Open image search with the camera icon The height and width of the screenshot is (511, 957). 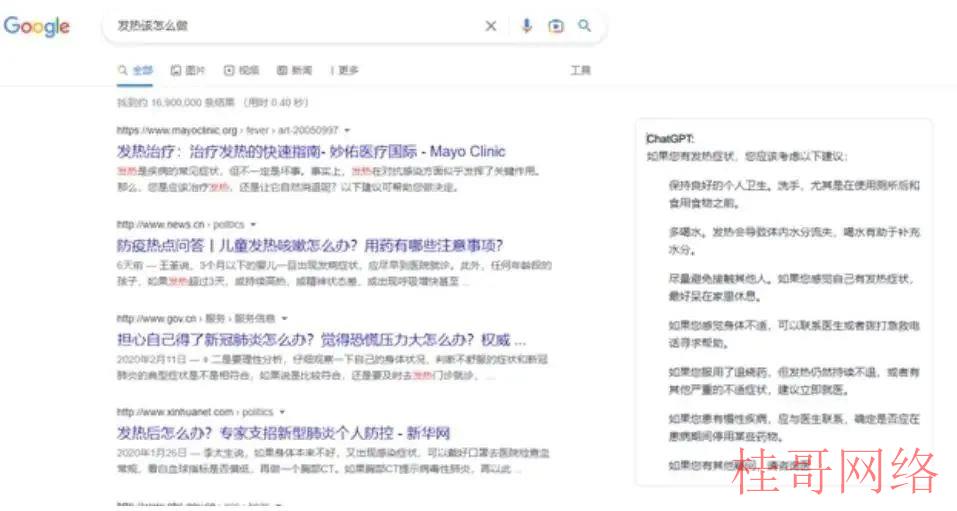point(556,26)
